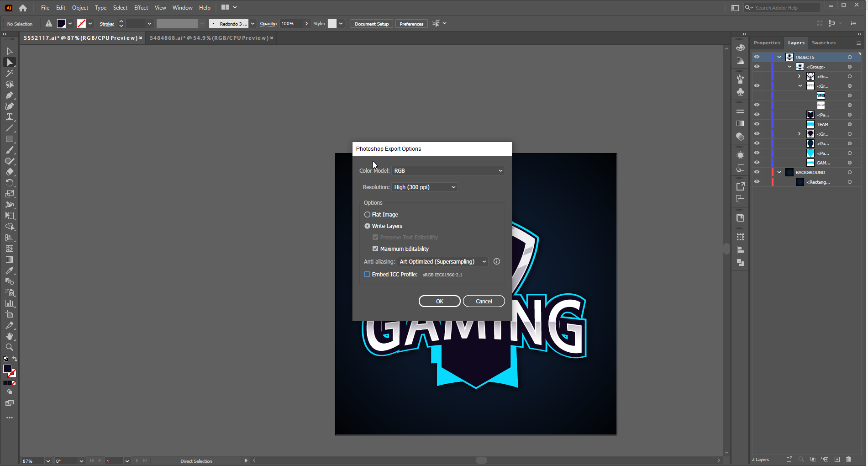Viewport: 868px width, 466px height.
Task: Select the Rotate tool
Action: [x=10, y=183]
